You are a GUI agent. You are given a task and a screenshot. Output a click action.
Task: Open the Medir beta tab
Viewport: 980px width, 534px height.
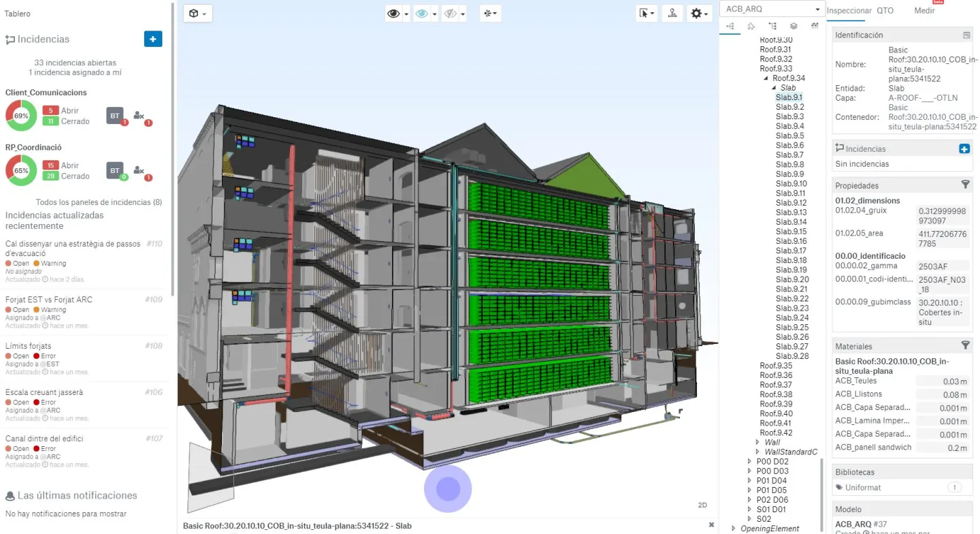924,10
